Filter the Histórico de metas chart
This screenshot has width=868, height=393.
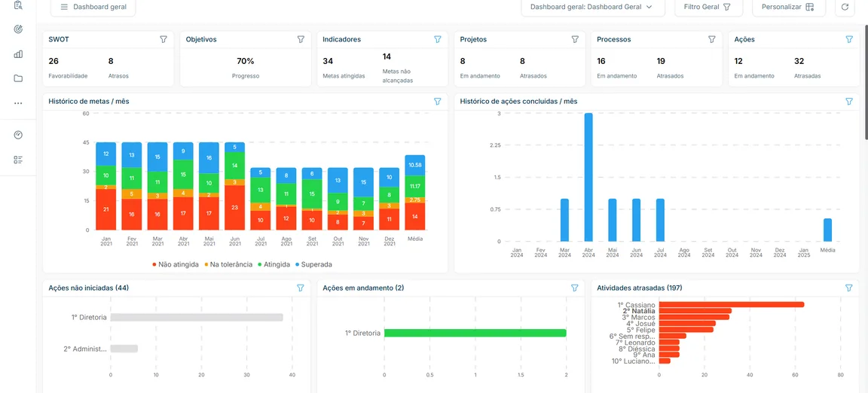[437, 102]
